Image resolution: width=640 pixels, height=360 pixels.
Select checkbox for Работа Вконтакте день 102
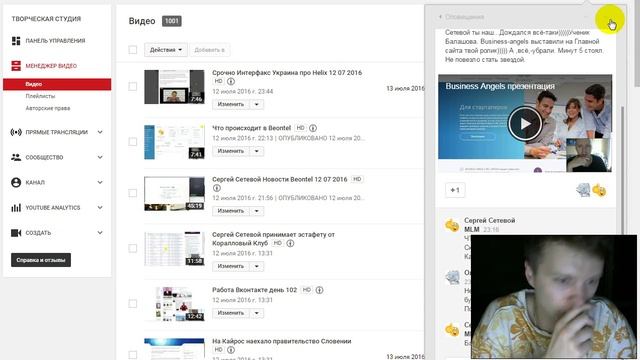coord(133,304)
